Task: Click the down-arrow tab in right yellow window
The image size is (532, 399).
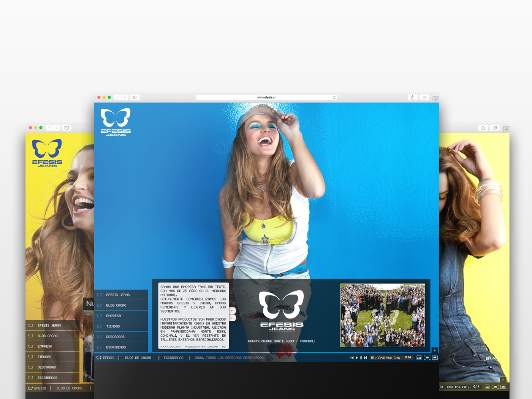Action: tap(503, 380)
